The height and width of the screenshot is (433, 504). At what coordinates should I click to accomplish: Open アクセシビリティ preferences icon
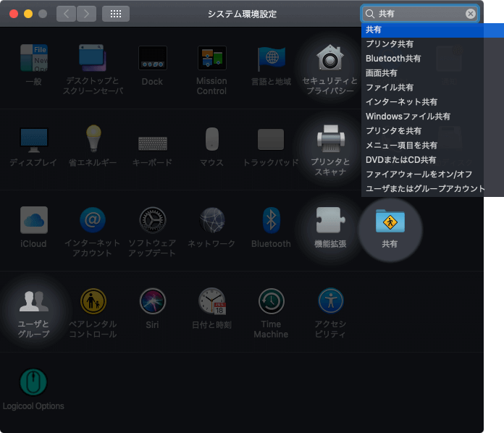(x=331, y=300)
